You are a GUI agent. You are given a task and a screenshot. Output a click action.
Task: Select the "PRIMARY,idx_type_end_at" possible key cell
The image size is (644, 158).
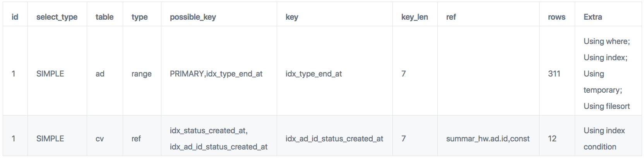point(216,74)
